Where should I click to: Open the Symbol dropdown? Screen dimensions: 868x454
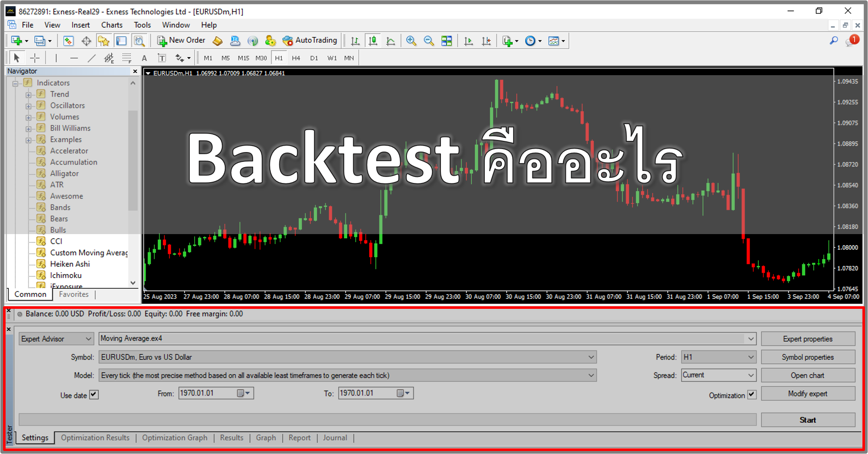(348, 357)
